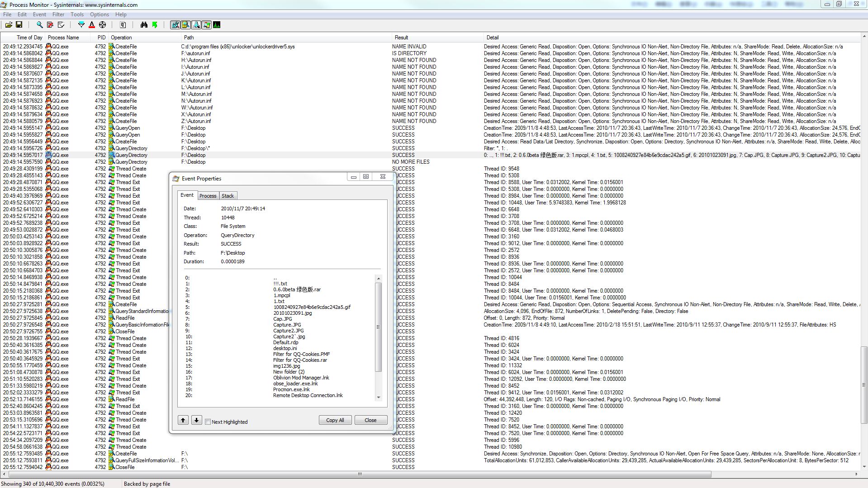Click QQ penguin icon in the F:\autorun.inf row

pos(49,53)
